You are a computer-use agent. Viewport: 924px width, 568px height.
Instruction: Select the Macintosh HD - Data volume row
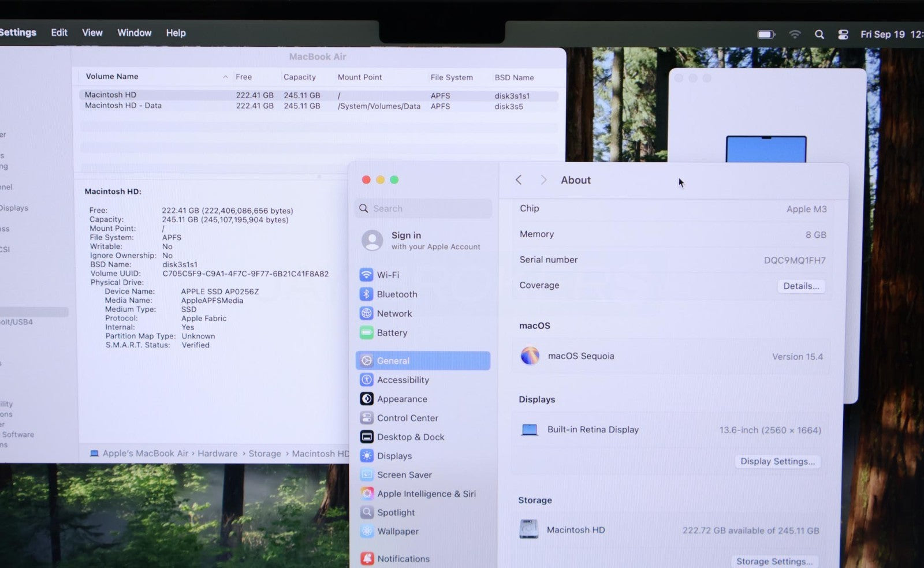(123, 106)
